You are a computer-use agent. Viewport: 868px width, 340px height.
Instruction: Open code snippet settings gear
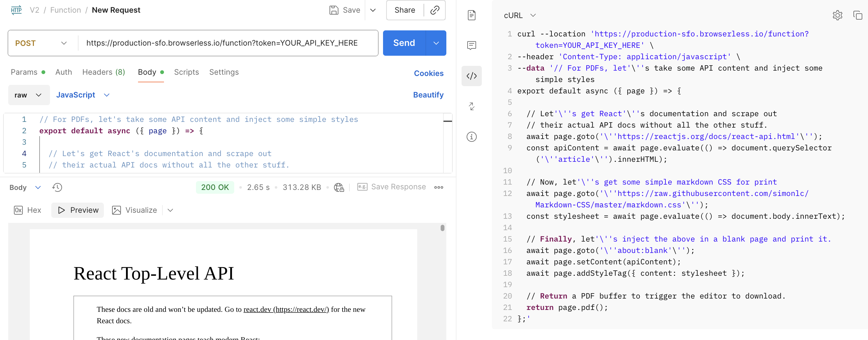tap(837, 15)
